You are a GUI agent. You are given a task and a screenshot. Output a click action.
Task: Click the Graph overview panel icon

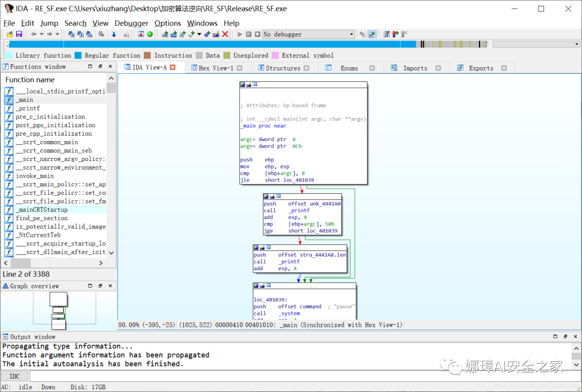tap(5, 286)
